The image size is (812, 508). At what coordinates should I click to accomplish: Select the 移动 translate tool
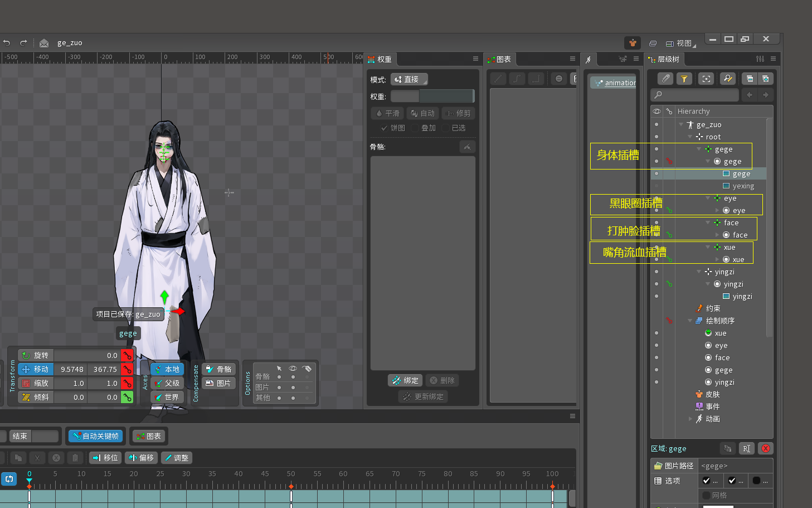pos(36,369)
